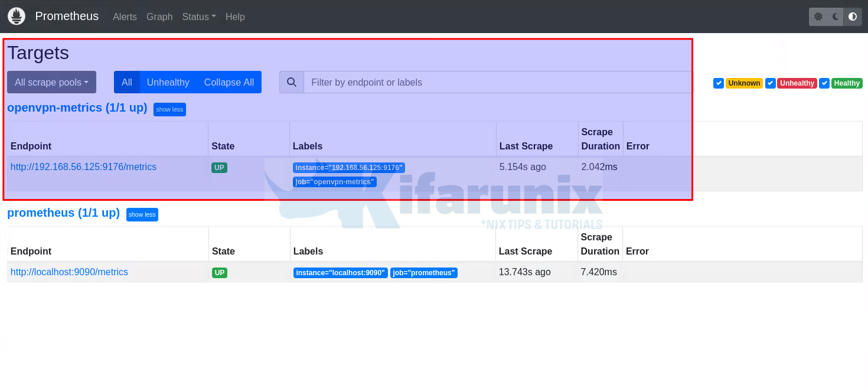Click the 2.042ms scrape duration value
The image size is (868, 388).
599,167
